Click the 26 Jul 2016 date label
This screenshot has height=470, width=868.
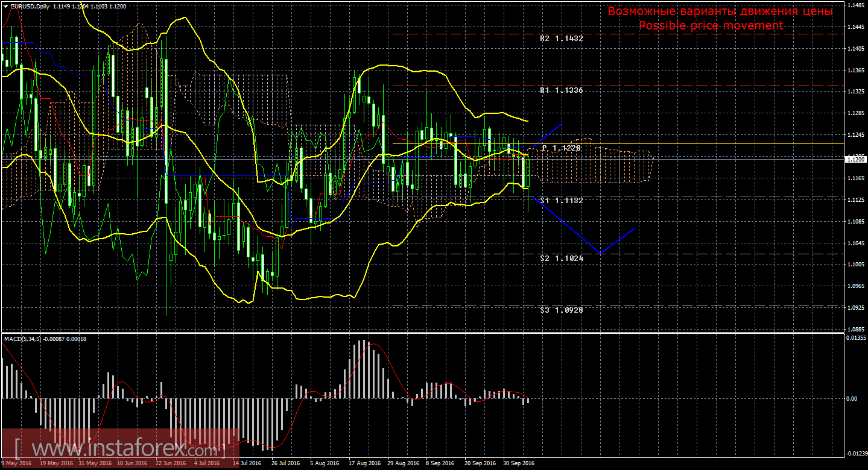285,464
